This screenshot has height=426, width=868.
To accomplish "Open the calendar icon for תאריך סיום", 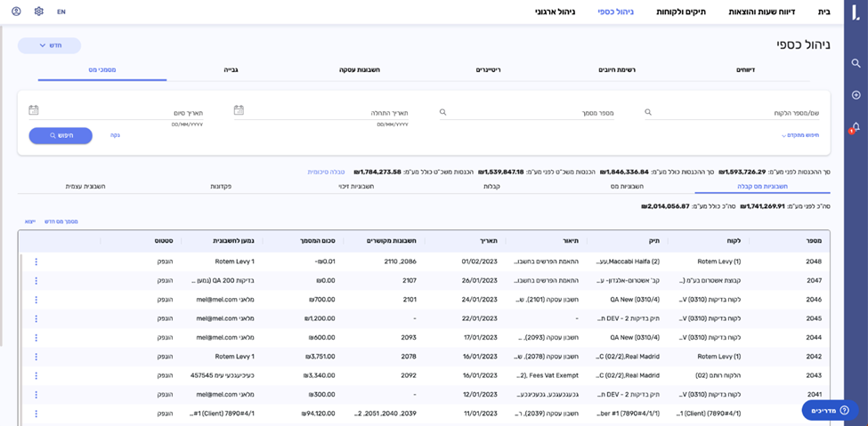I will (34, 110).
